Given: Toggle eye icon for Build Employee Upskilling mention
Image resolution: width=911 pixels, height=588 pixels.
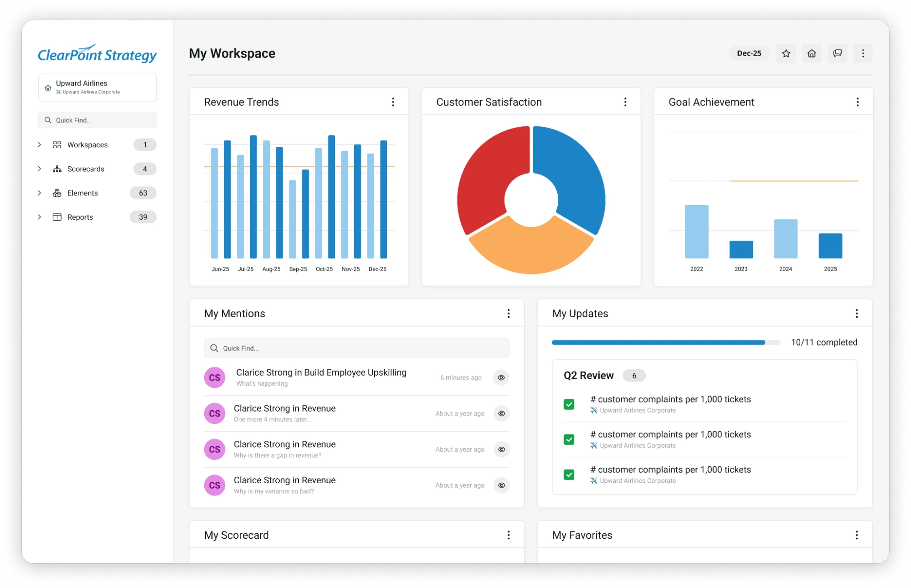Looking at the screenshot, I should pos(501,377).
